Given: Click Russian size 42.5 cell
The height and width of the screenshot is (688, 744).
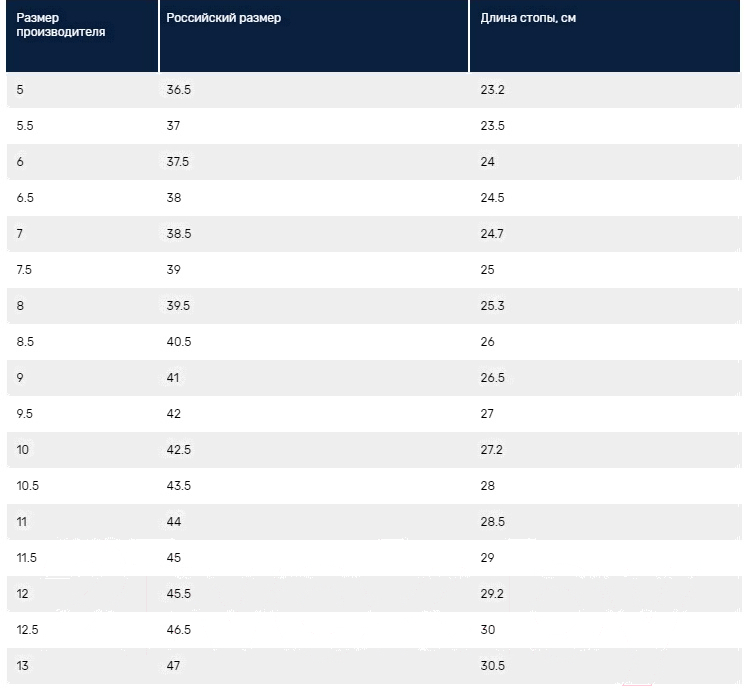Looking at the screenshot, I should [x=179, y=450].
